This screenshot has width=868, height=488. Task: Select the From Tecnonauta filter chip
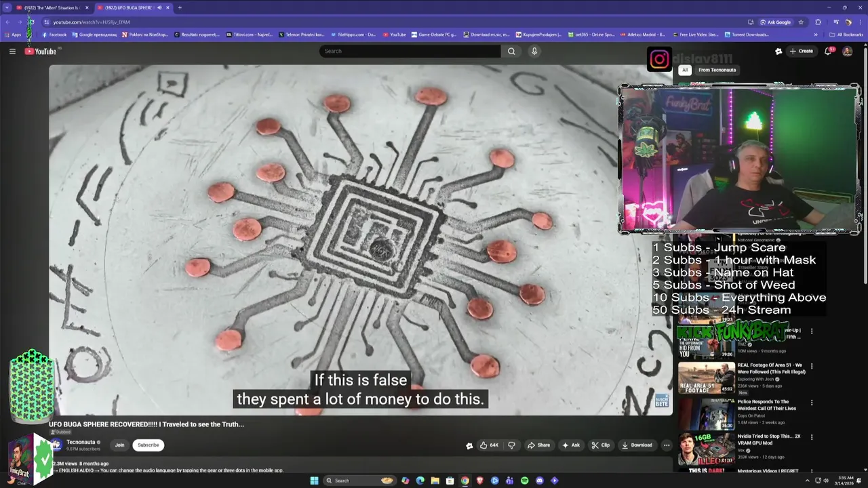(x=717, y=70)
